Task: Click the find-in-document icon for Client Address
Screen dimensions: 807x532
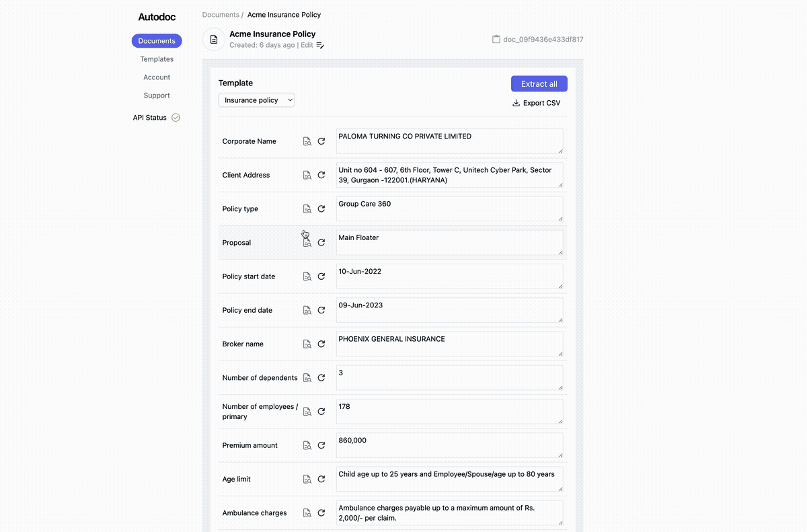Action: coord(307,175)
